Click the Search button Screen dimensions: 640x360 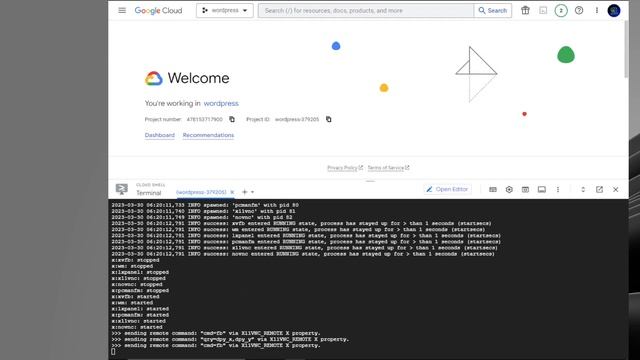[x=493, y=11]
